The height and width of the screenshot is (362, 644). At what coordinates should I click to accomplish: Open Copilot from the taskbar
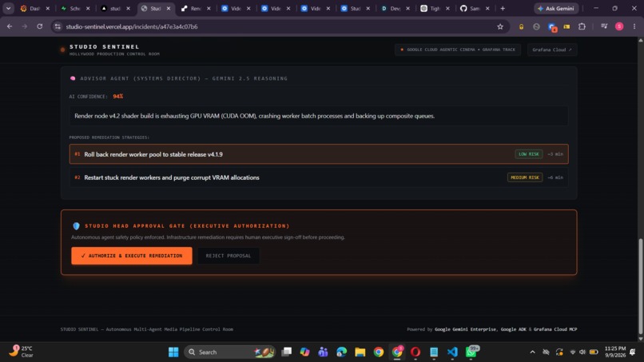[304, 352]
